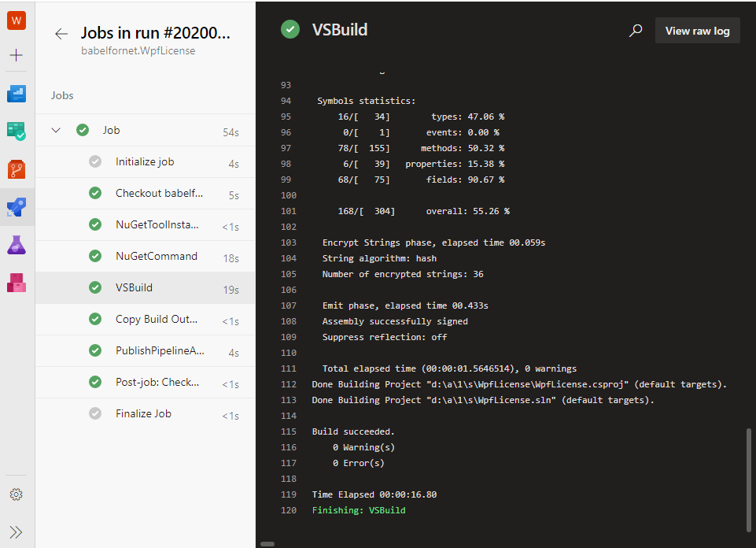Search the log with magnifier icon
The width and height of the screenshot is (756, 548).
point(636,31)
